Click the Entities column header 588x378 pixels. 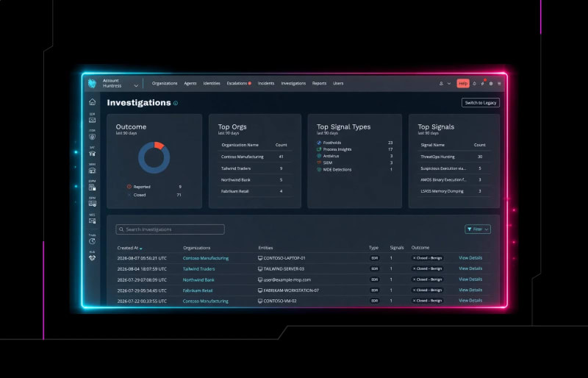265,248
